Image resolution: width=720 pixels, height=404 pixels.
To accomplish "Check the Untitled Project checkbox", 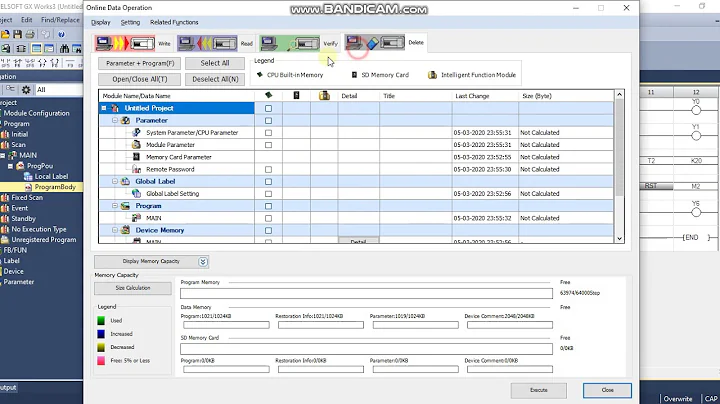I will point(268,108).
